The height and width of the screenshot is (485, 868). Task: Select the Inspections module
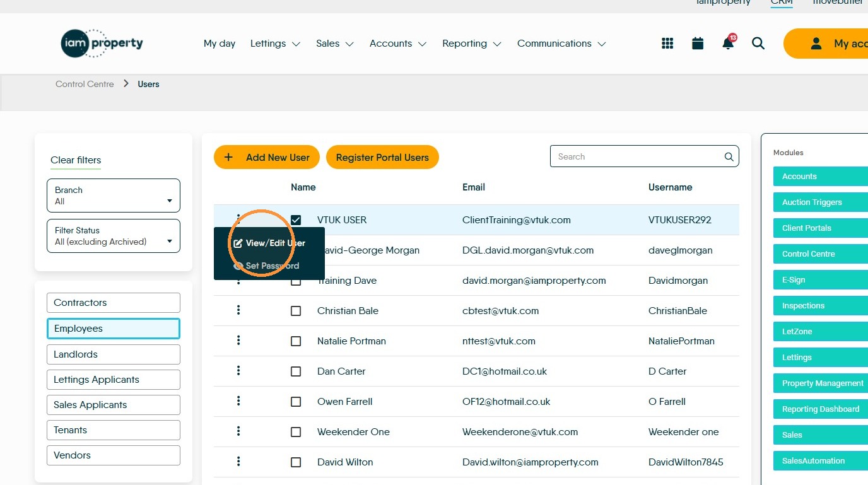pos(821,306)
